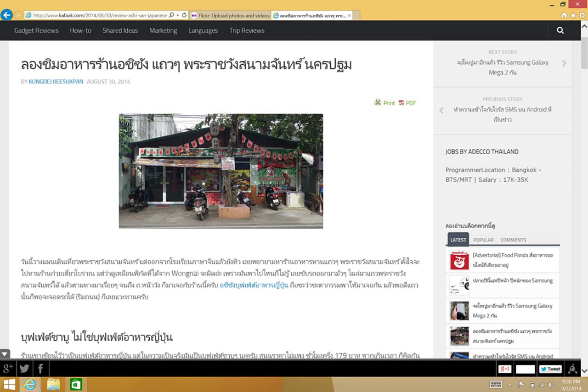Show hidden tray icons arrow
588x392 pixels.
(510, 385)
